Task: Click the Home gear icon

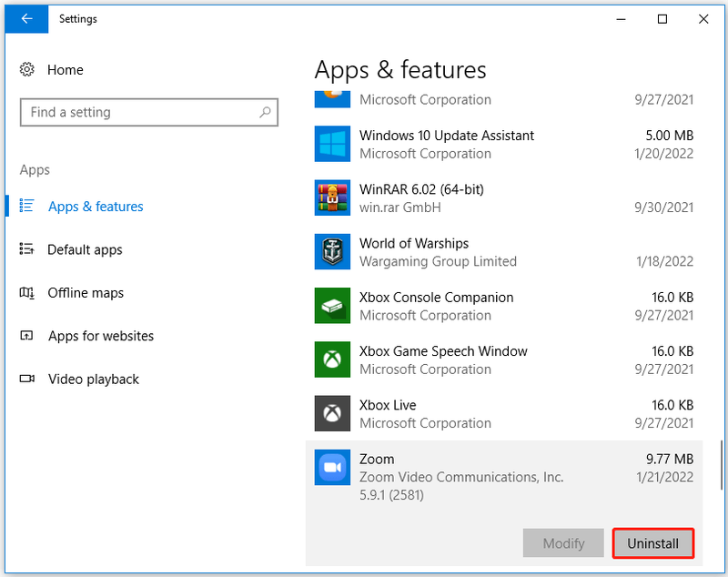Action: pyautogui.click(x=27, y=70)
